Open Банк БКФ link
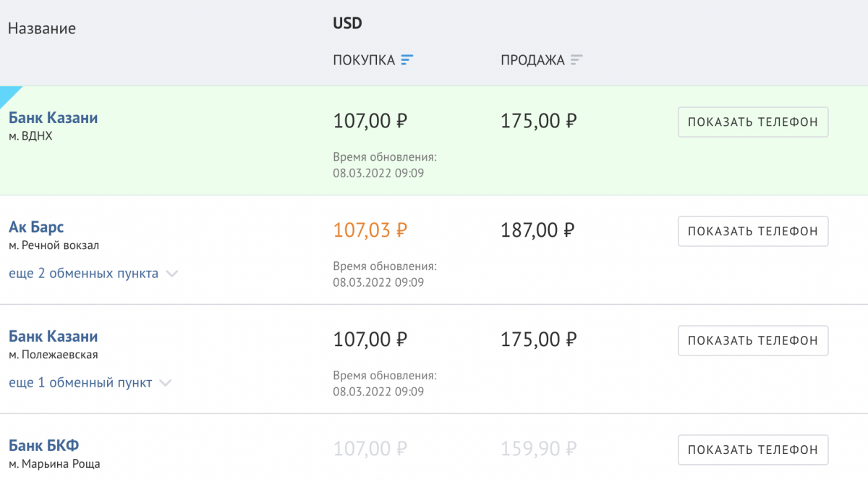The width and height of the screenshot is (868, 480). click(x=48, y=445)
